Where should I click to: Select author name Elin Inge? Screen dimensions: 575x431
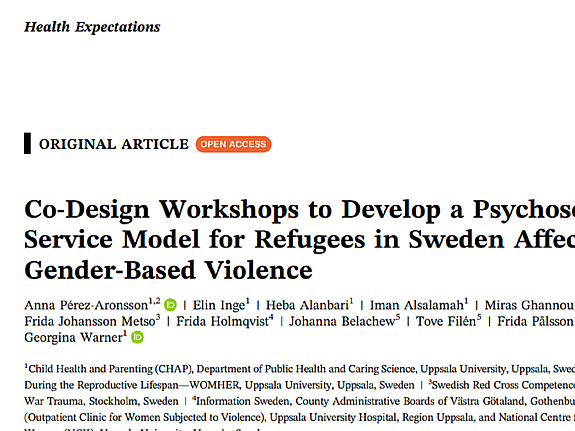[219, 305]
